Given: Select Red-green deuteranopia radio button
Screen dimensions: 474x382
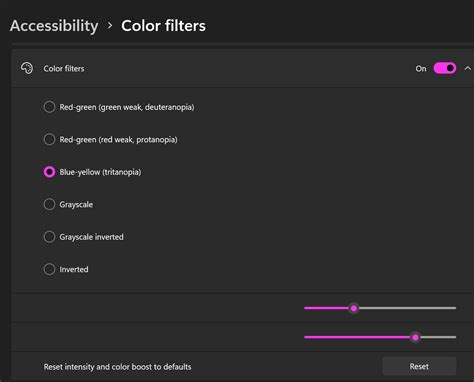Looking at the screenshot, I should 49,107.
